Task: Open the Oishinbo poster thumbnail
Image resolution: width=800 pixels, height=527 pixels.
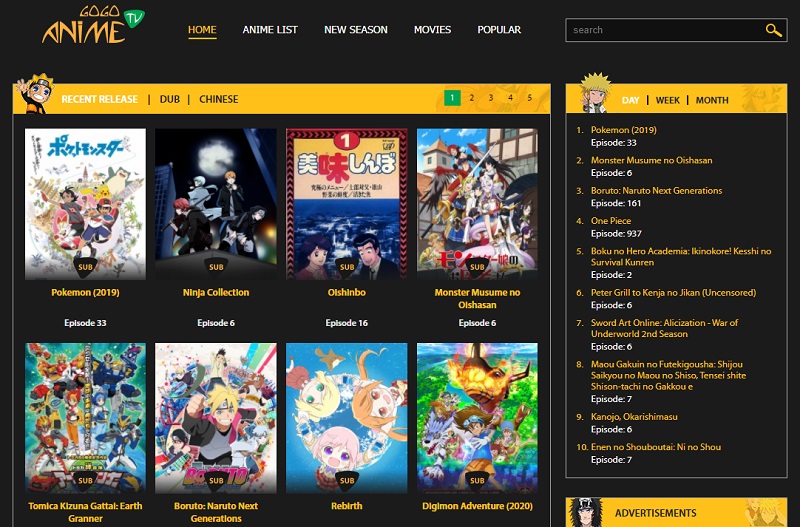Action: 347,204
